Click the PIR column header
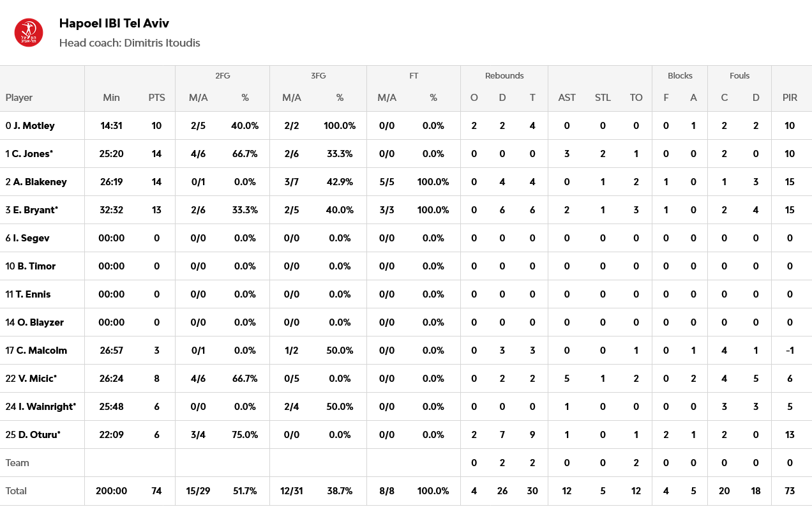 click(x=790, y=98)
